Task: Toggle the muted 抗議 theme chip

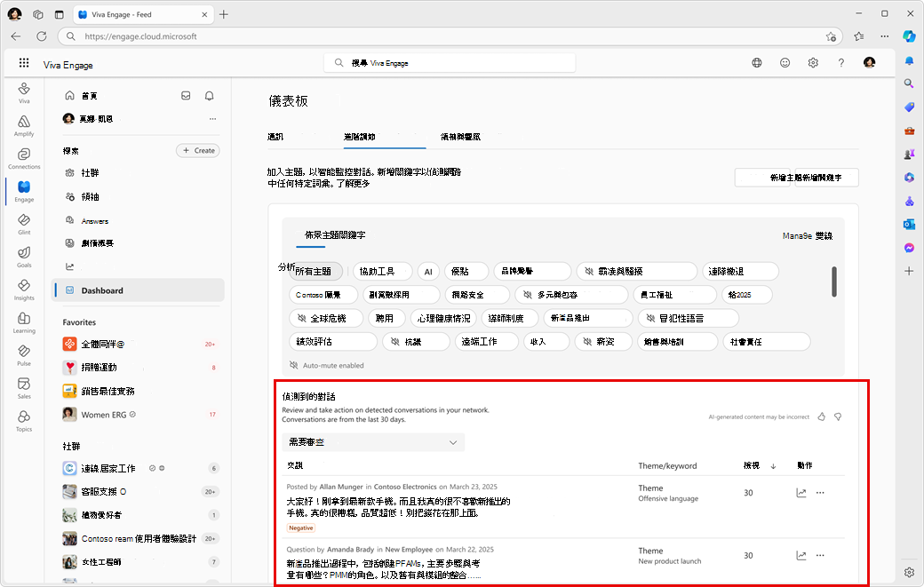Action: [x=416, y=342]
